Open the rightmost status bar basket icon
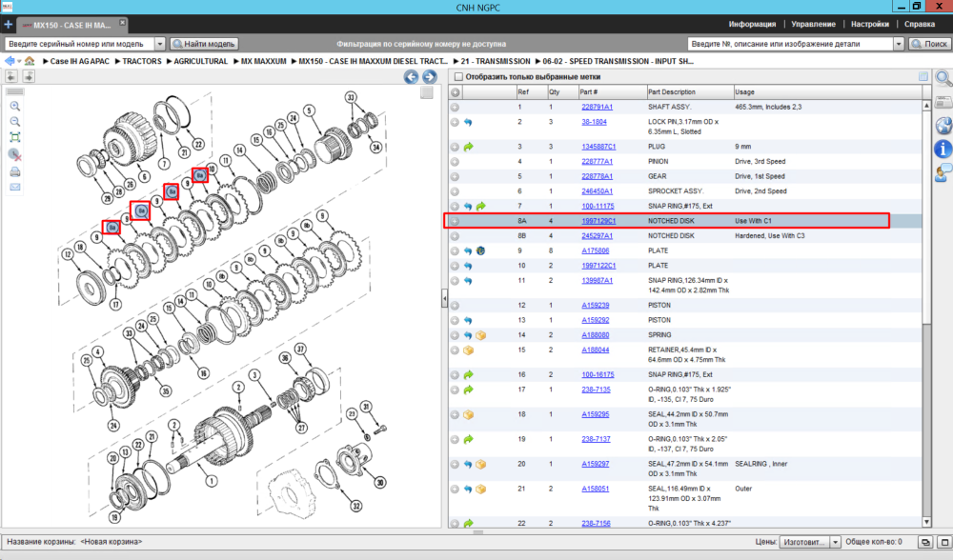Image resolution: width=953 pixels, height=560 pixels. click(x=945, y=542)
